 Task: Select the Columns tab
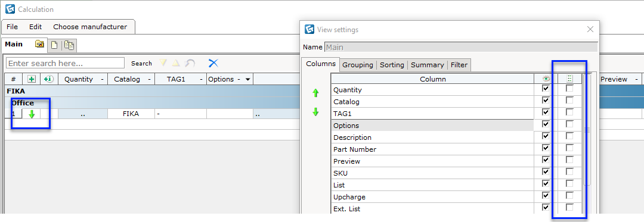pos(321,64)
